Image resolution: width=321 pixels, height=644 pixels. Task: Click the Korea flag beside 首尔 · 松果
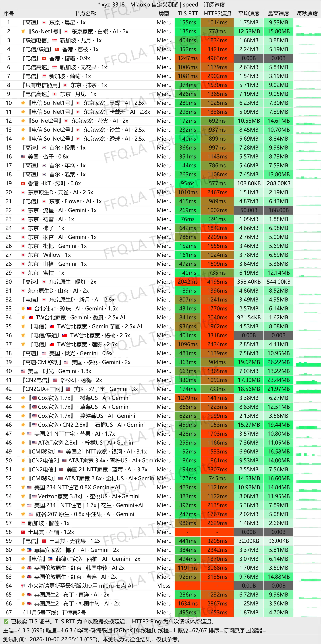[x=44, y=148]
